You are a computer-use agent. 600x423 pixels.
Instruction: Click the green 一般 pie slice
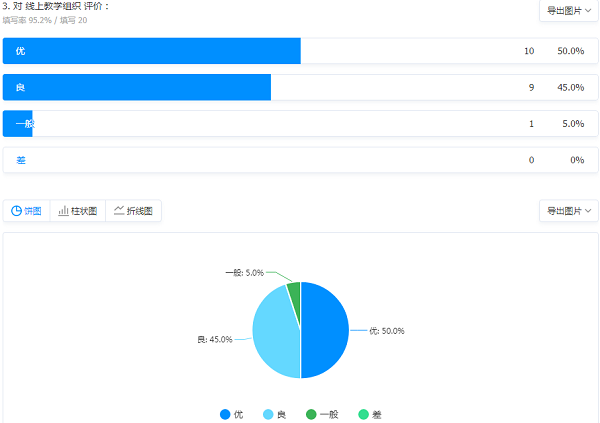294,290
